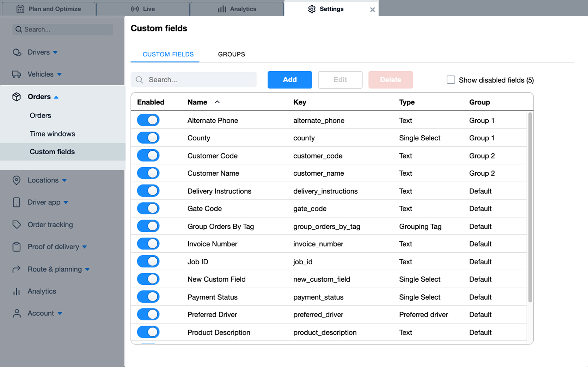Click the Vehicles truck icon

(x=17, y=74)
